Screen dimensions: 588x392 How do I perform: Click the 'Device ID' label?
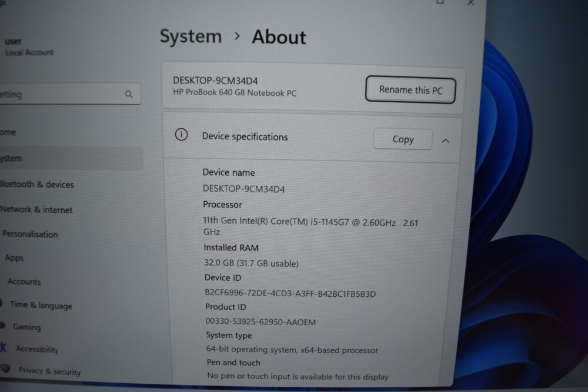[223, 277]
